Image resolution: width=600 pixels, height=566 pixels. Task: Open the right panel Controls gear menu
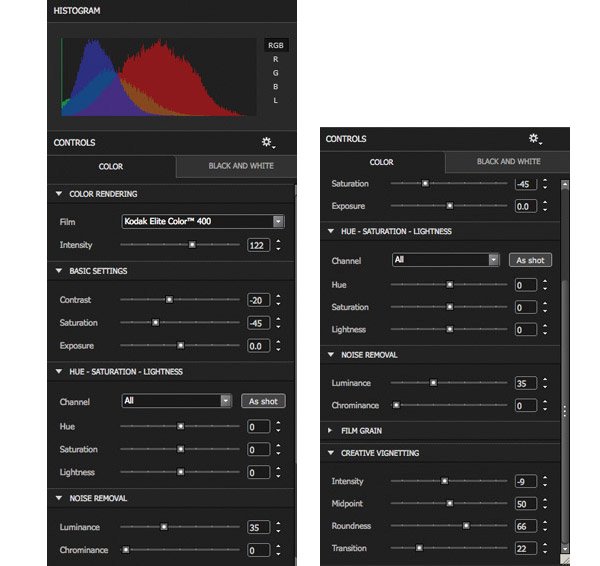point(535,139)
